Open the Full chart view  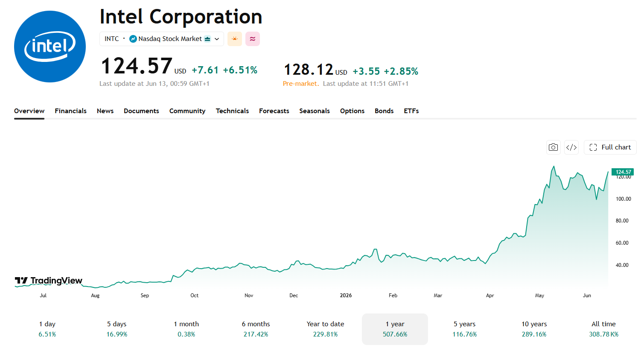click(x=610, y=147)
